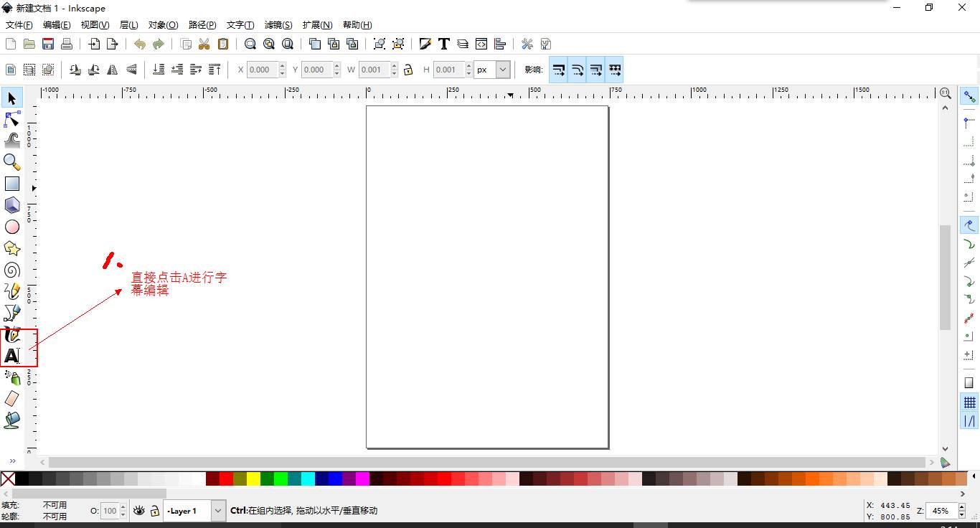Viewport: 980px width, 528px height.
Task: Select the Paint Bucket fill tool
Action: click(x=12, y=420)
